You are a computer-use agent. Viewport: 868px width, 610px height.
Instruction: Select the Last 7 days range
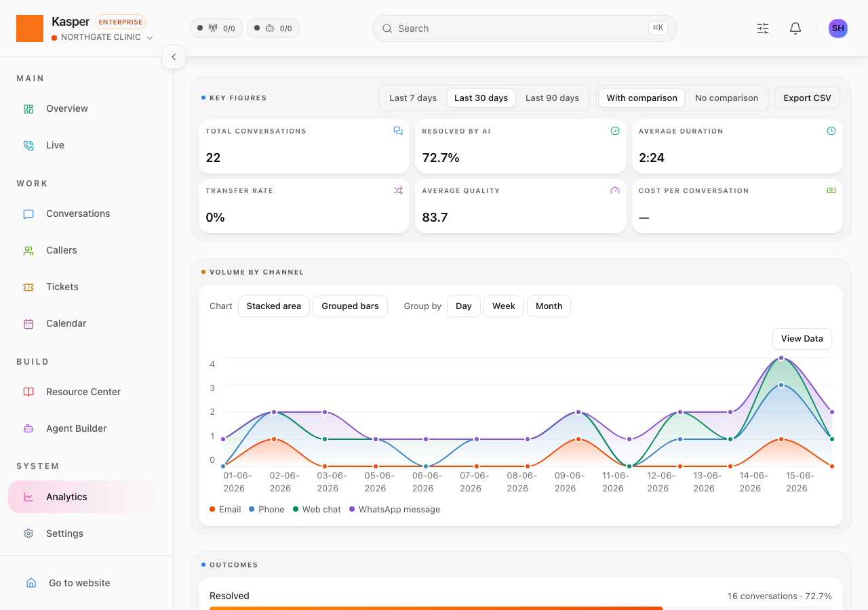click(413, 98)
